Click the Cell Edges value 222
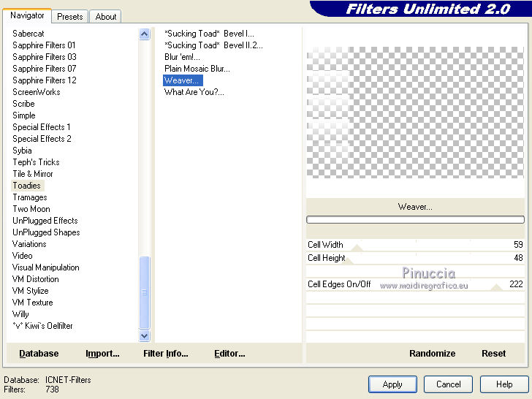The width and height of the screenshot is (532, 399). (516, 284)
